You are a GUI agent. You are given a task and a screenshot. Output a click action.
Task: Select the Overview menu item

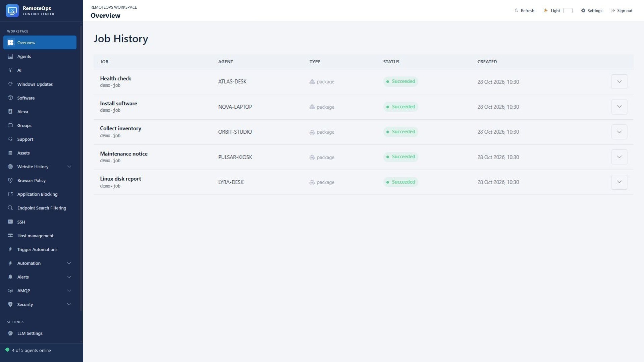click(x=40, y=43)
